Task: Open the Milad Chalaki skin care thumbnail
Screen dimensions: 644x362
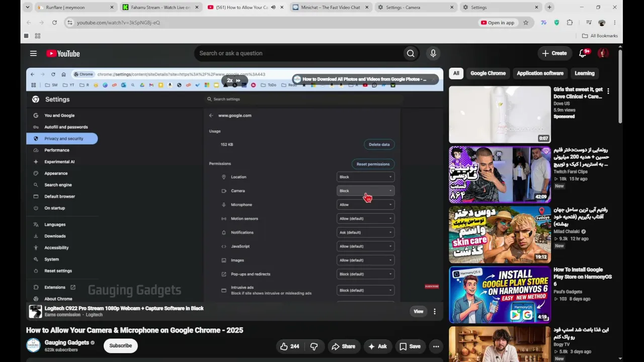Action: point(500,234)
